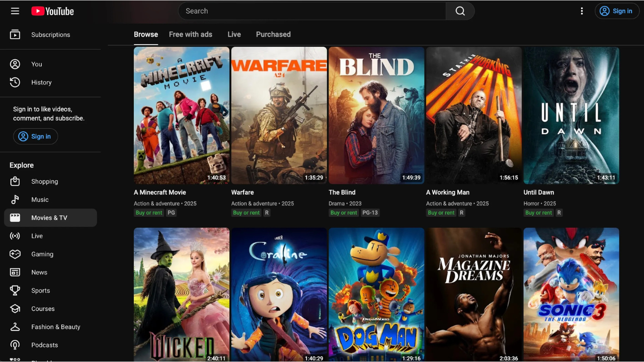This screenshot has height=362, width=644.
Task: Click Sign in button at top right
Action: (x=617, y=11)
